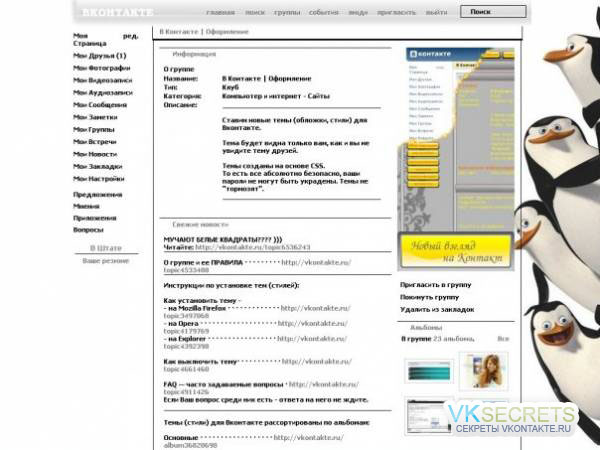Open the teal striped album thumbnail

(x=429, y=371)
